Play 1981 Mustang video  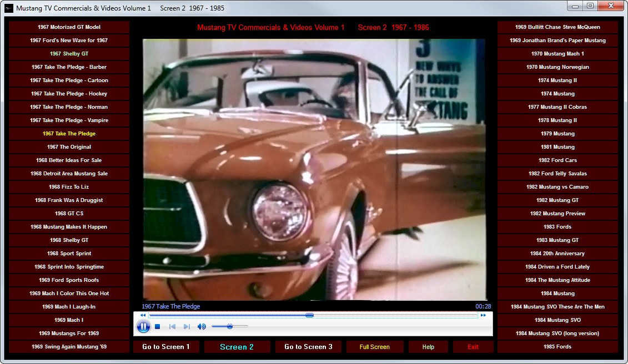click(x=557, y=147)
